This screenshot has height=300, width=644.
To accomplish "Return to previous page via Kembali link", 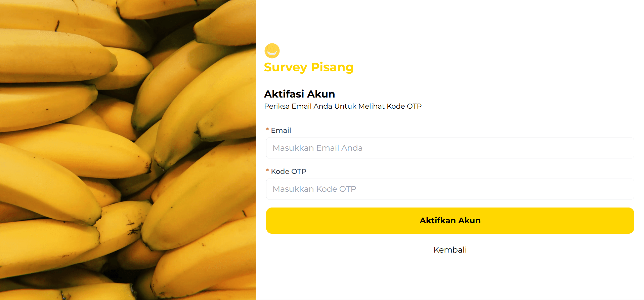I will [x=450, y=250].
